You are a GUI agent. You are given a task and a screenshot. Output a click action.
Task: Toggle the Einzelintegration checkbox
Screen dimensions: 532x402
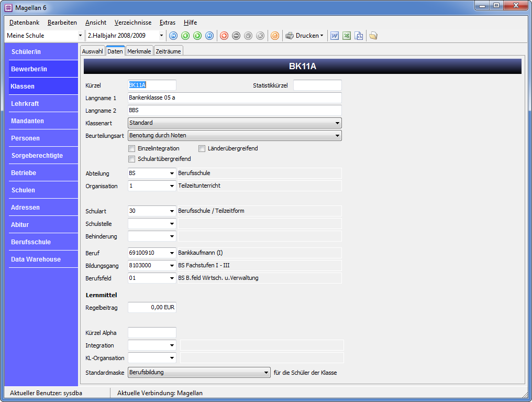131,149
